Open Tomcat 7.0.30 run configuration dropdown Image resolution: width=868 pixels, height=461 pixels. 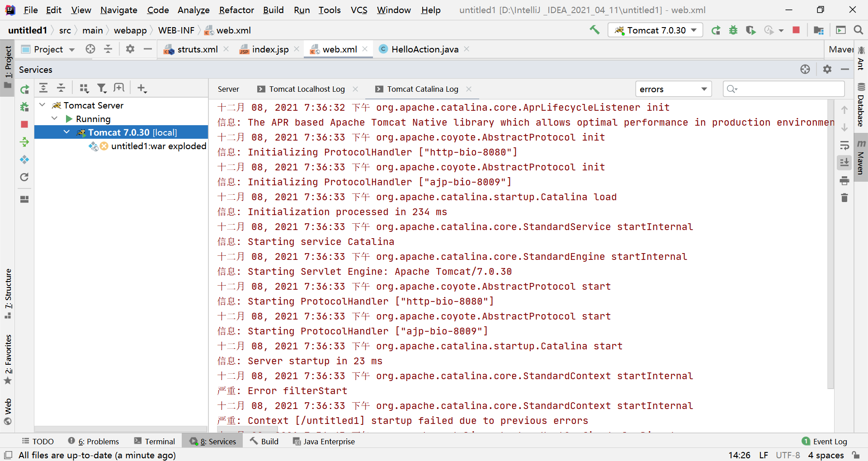[656, 30]
